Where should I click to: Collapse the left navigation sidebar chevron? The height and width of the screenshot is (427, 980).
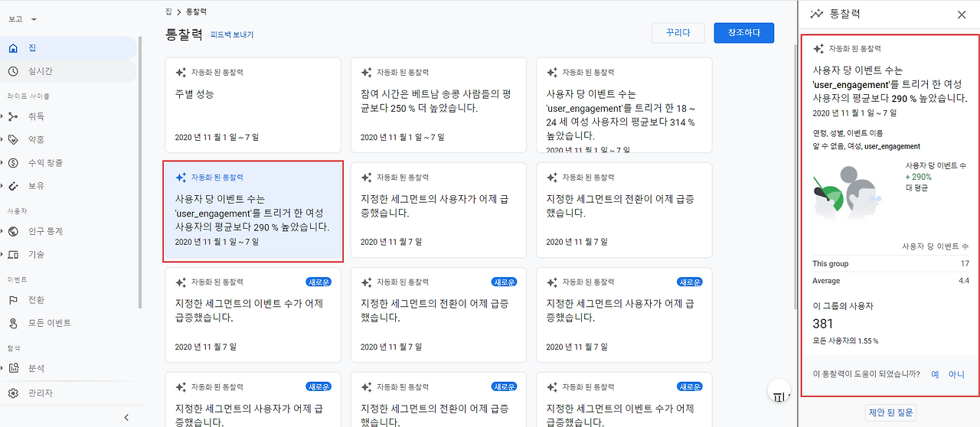(126, 417)
